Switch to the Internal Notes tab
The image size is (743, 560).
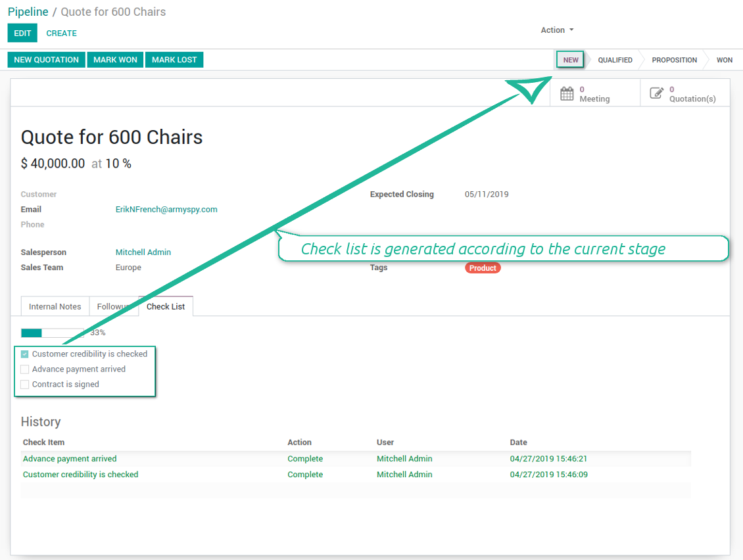[55, 306]
